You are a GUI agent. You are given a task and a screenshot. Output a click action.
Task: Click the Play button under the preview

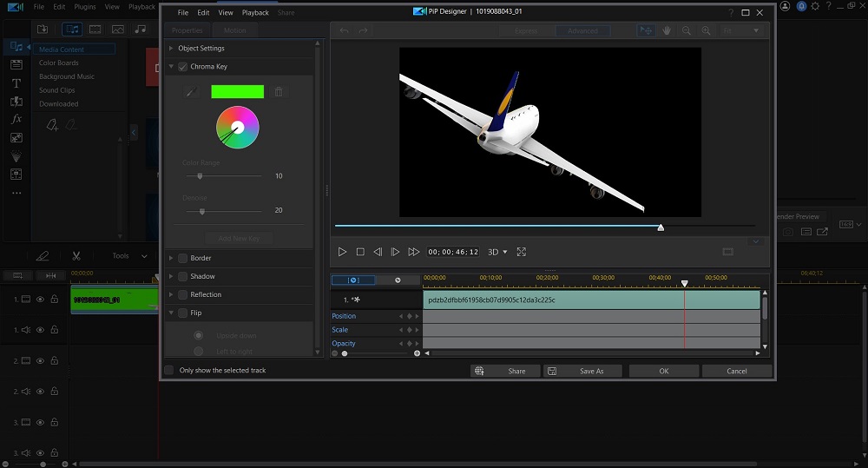[x=342, y=252]
